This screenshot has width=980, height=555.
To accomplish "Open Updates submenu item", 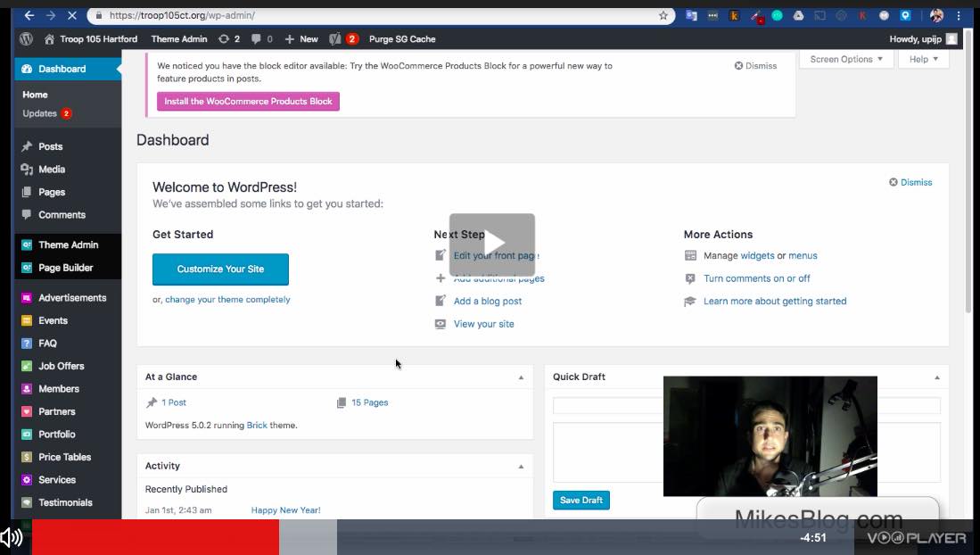I will tap(47, 113).
